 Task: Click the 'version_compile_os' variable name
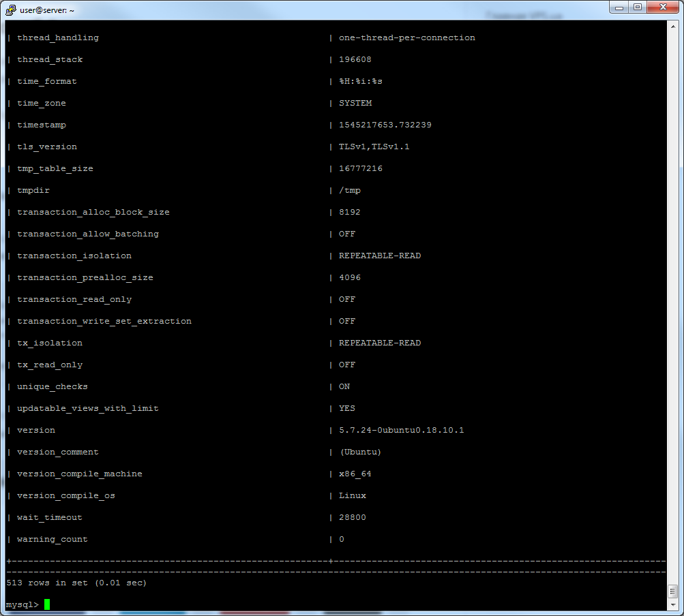(66, 495)
